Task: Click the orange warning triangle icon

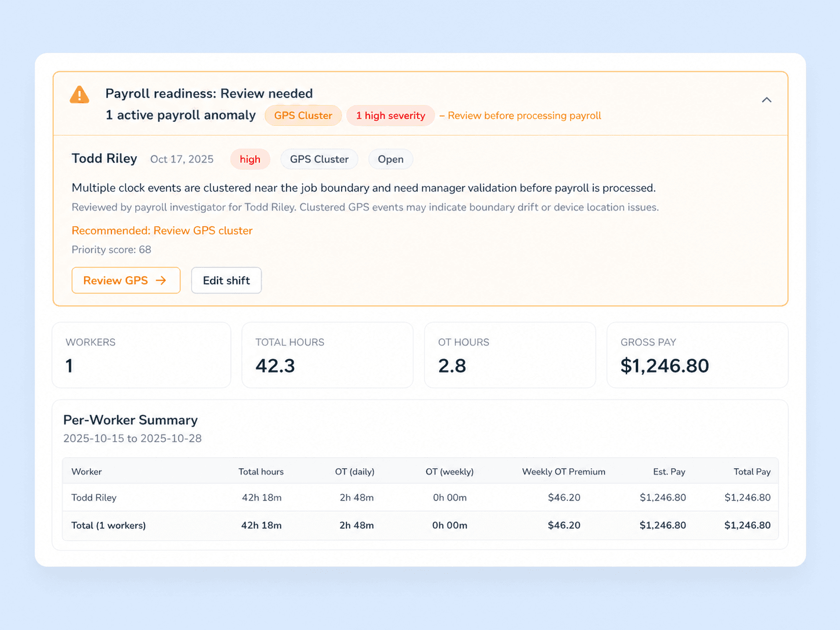Action: (x=79, y=95)
